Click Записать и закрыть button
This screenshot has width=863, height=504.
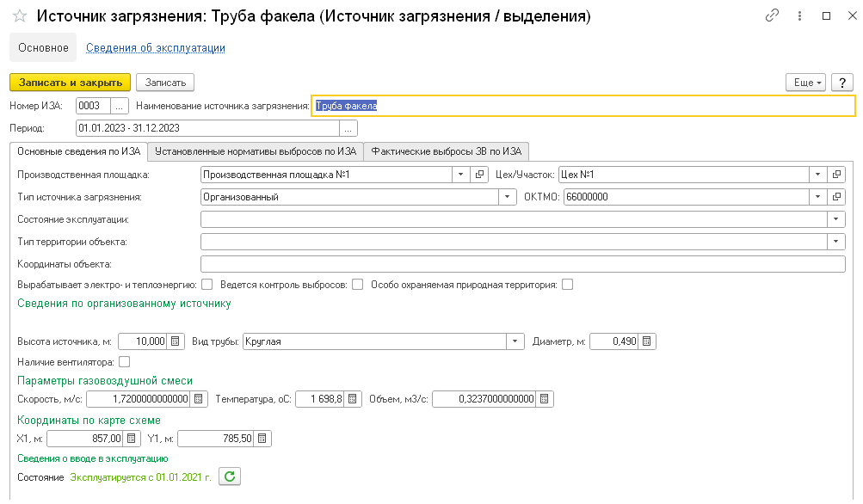pyautogui.click(x=70, y=82)
